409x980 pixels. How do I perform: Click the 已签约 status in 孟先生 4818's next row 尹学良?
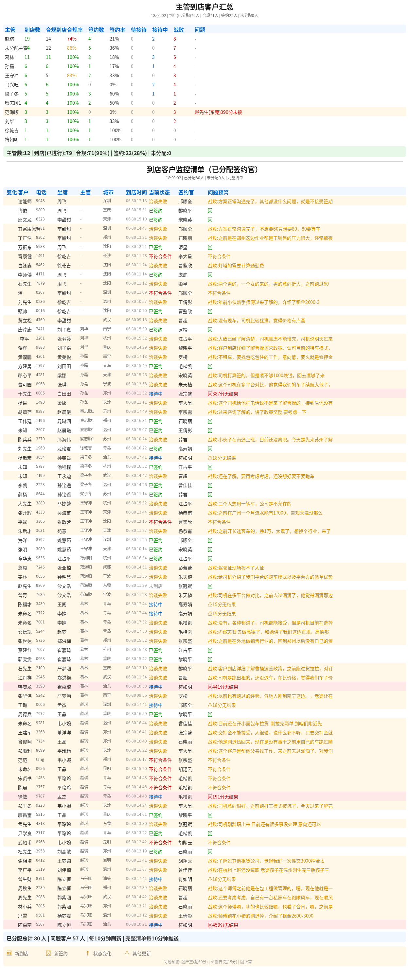(x=156, y=833)
